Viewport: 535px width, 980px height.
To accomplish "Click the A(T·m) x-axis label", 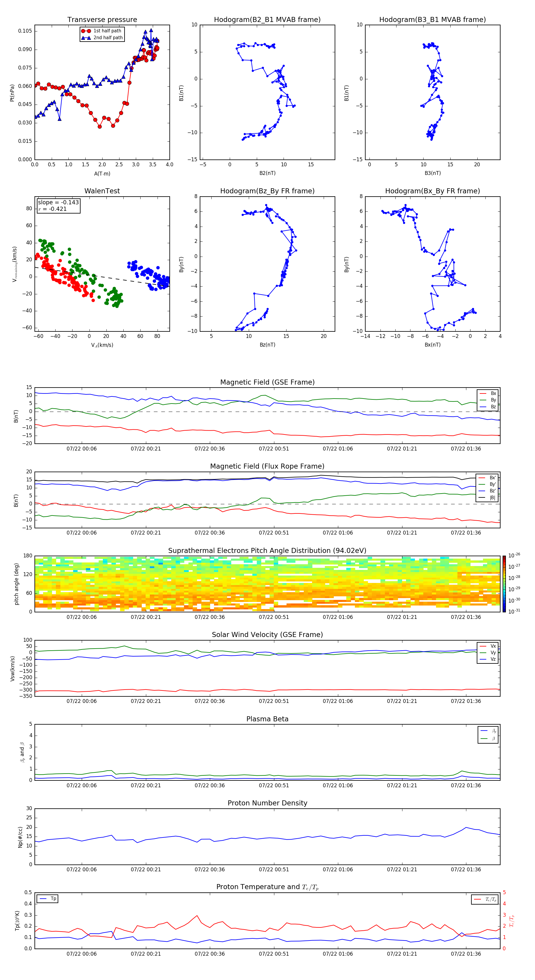I will click(x=102, y=174).
